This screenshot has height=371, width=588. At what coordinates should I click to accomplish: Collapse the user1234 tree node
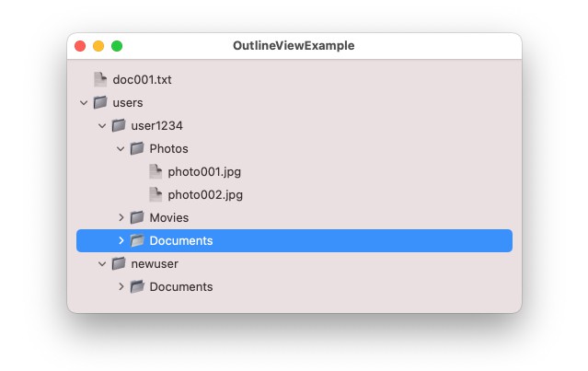pos(102,125)
